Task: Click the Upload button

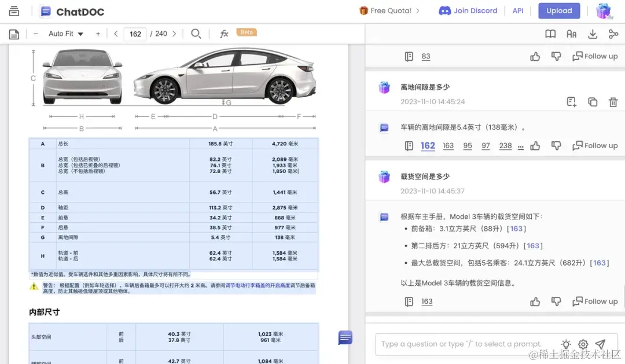Action: (558, 11)
